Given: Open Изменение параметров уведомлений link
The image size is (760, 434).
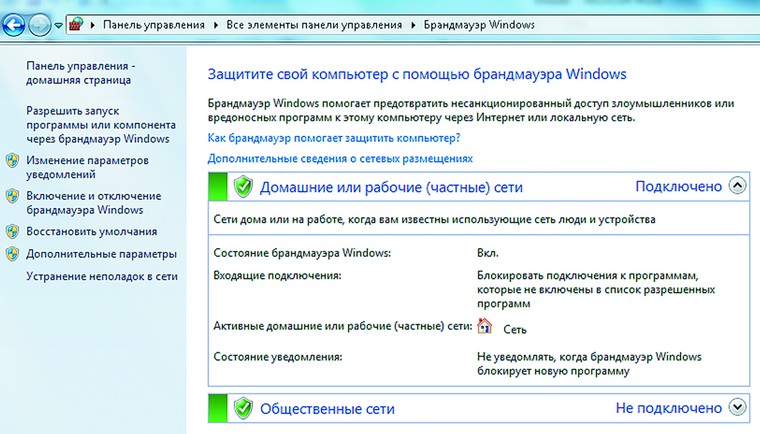Looking at the screenshot, I should pyautogui.click(x=87, y=167).
